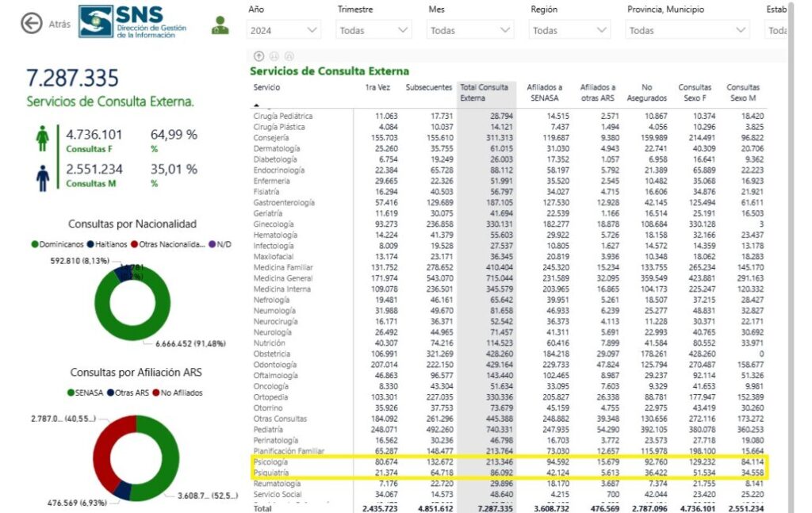Screen dimensions: 812x513
Task: Select the Medicina General row label
Action: coord(283,278)
